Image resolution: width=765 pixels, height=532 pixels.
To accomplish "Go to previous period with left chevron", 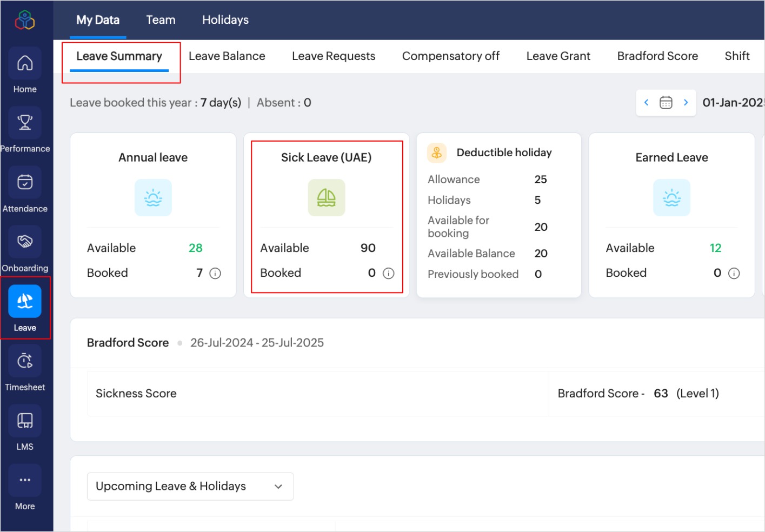I will pyautogui.click(x=647, y=103).
